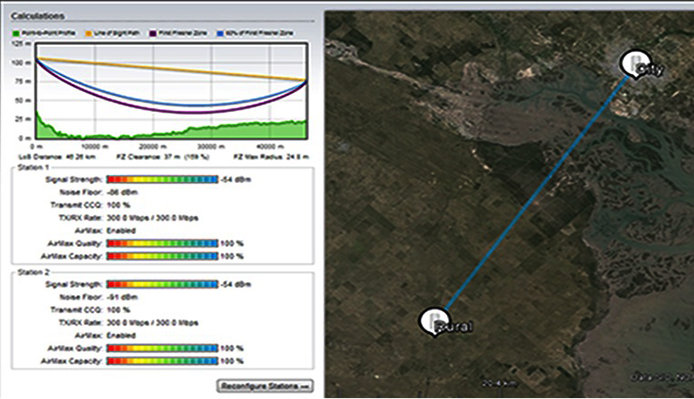Click Station 2 Noise Floor -91 dBm value
The image size is (694, 399).
(122, 297)
